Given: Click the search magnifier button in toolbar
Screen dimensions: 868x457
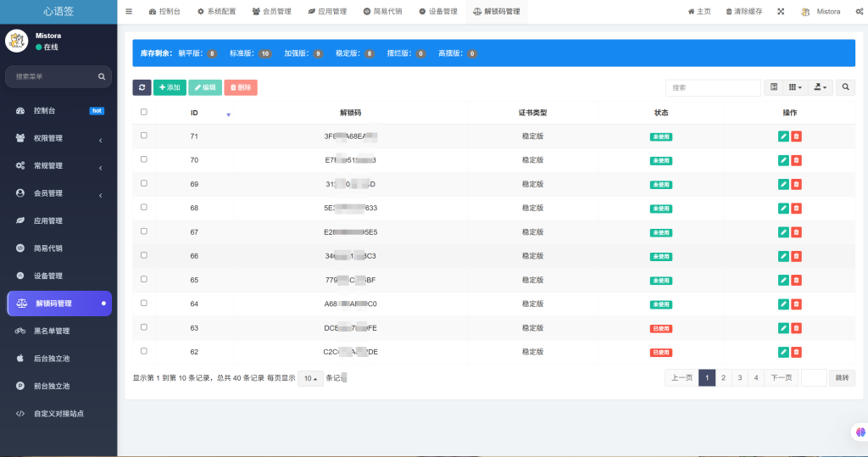Looking at the screenshot, I should click(x=845, y=87).
